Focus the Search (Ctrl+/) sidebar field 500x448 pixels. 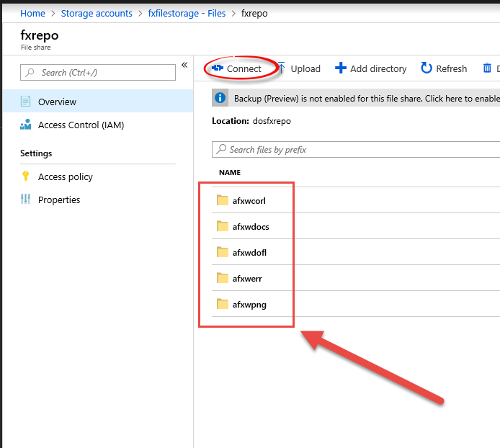pyautogui.click(x=98, y=72)
